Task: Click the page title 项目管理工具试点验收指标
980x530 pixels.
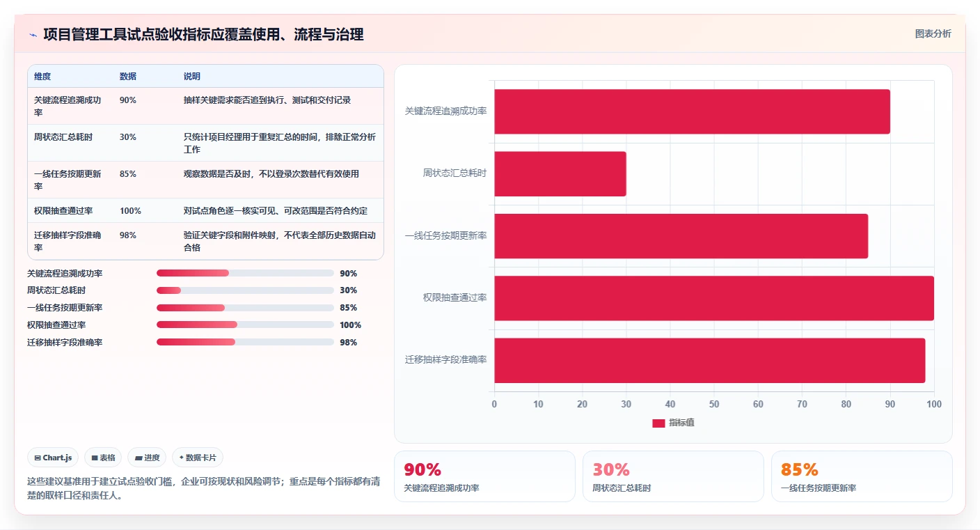Action: pyautogui.click(x=203, y=35)
